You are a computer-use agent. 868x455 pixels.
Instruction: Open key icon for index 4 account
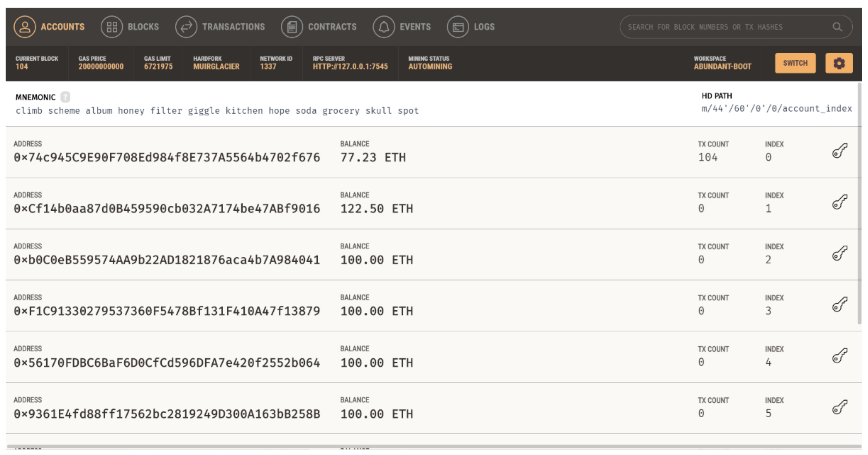coord(839,356)
